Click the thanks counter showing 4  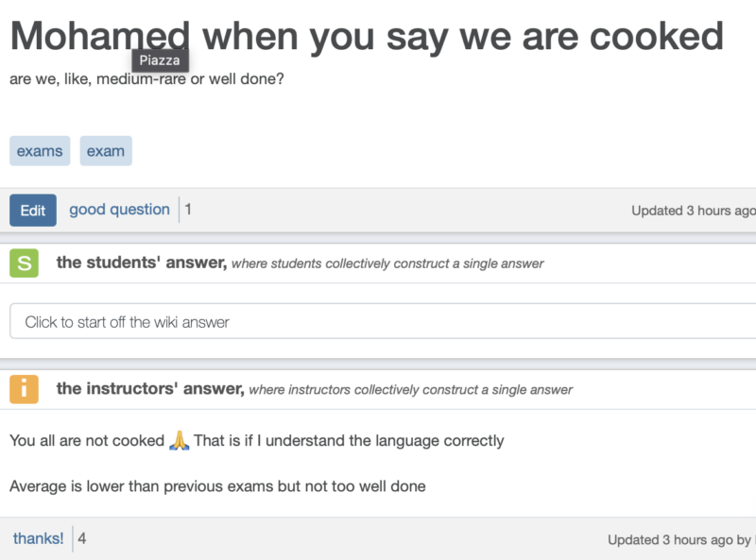click(81, 538)
